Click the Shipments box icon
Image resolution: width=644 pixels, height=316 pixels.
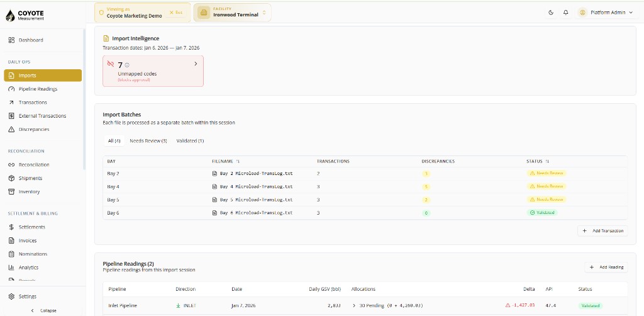pos(11,178)
